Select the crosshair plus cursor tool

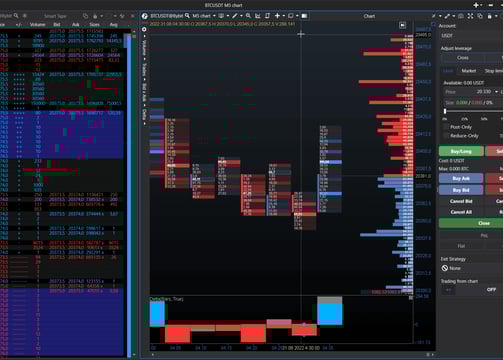pos(277,16)
